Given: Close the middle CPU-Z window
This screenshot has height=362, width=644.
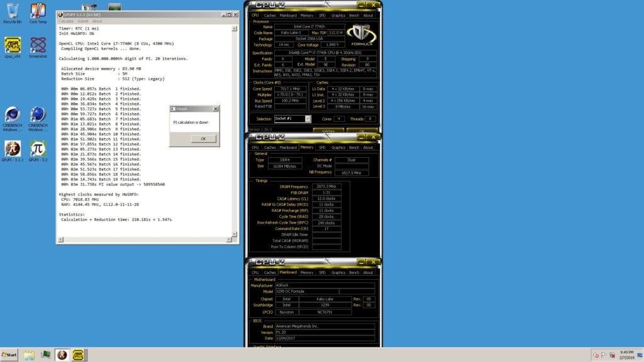Looking at the screenshot, I should (x=374, y=137).
